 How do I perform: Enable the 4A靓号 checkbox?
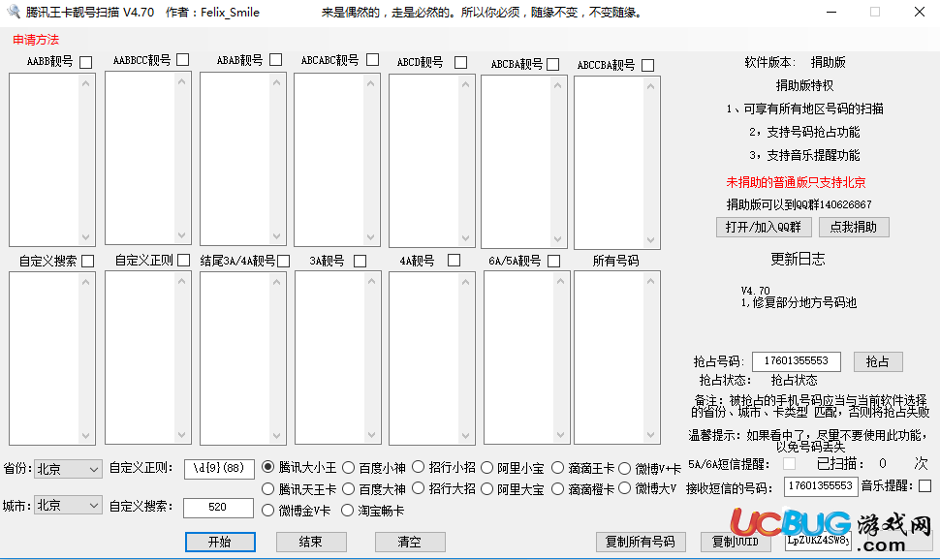pyautogui.click(x=454, y=261)
